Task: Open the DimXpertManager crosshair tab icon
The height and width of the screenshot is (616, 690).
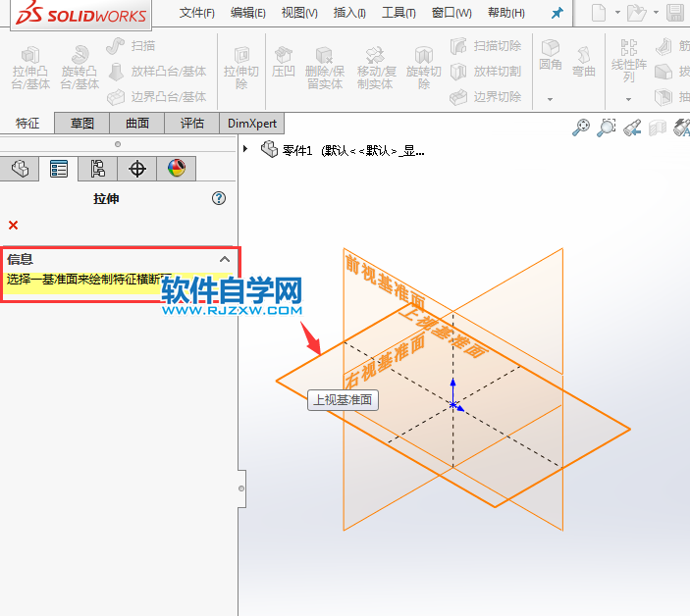Action: point(136,169)
